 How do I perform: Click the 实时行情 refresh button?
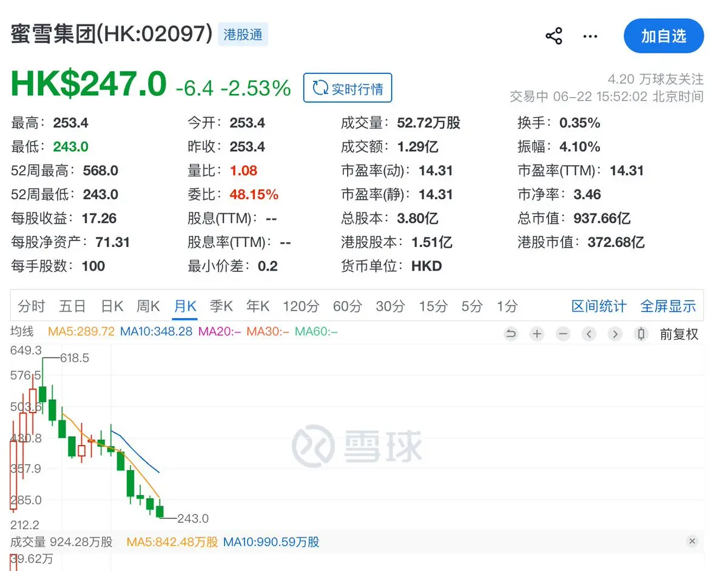point(348,88)
